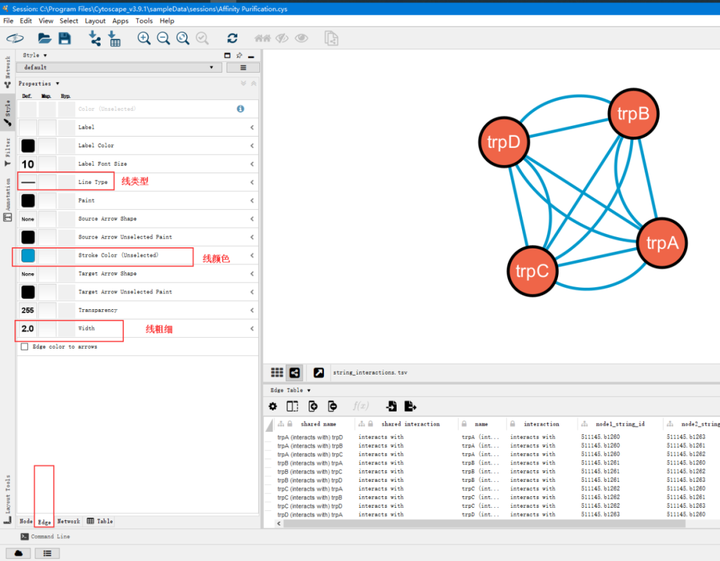Click the style options hamburger button

tap(243, 68)
